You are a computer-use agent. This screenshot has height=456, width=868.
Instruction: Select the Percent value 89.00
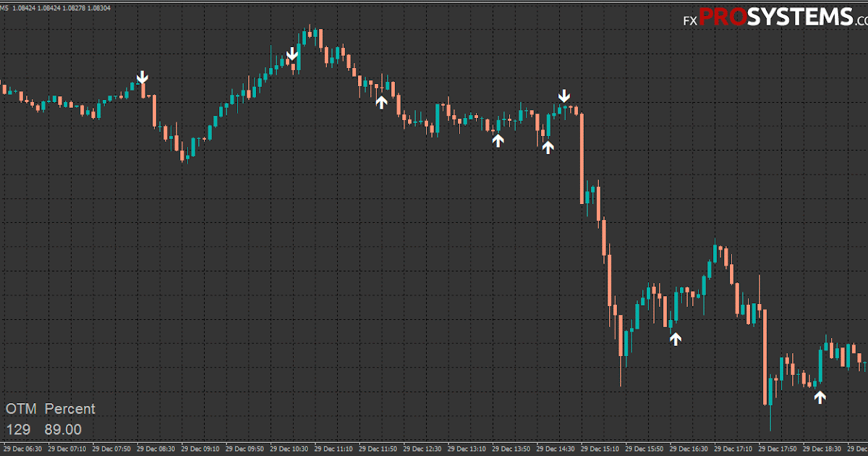tap(63, 430)
